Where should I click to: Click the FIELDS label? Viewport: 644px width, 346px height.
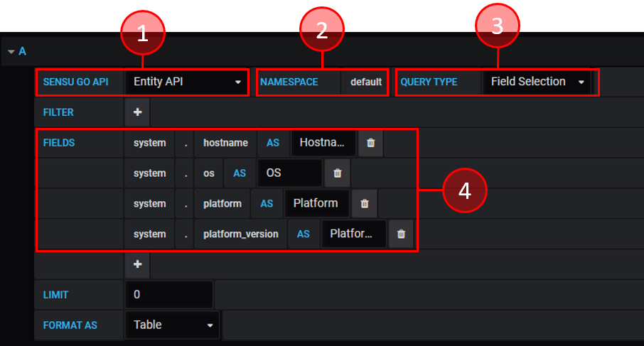(59, 143)
